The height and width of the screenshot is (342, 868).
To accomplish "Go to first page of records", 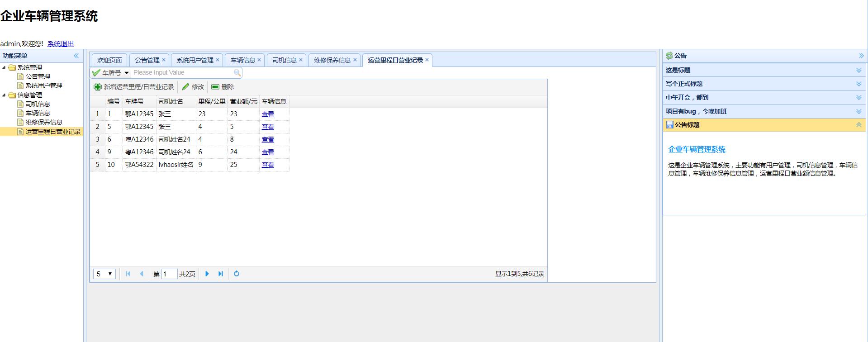I will 128,274.
